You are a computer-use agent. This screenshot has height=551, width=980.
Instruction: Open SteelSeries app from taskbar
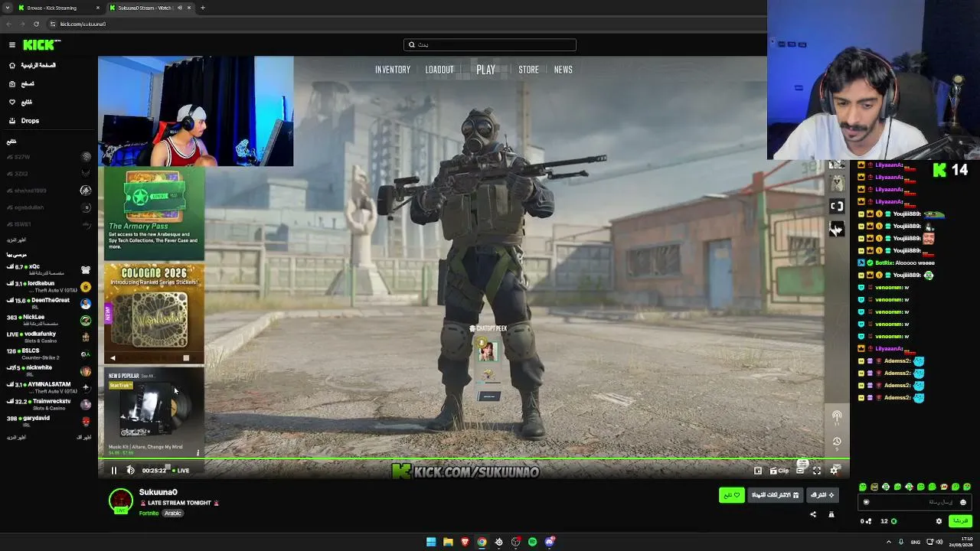[498, 542]
